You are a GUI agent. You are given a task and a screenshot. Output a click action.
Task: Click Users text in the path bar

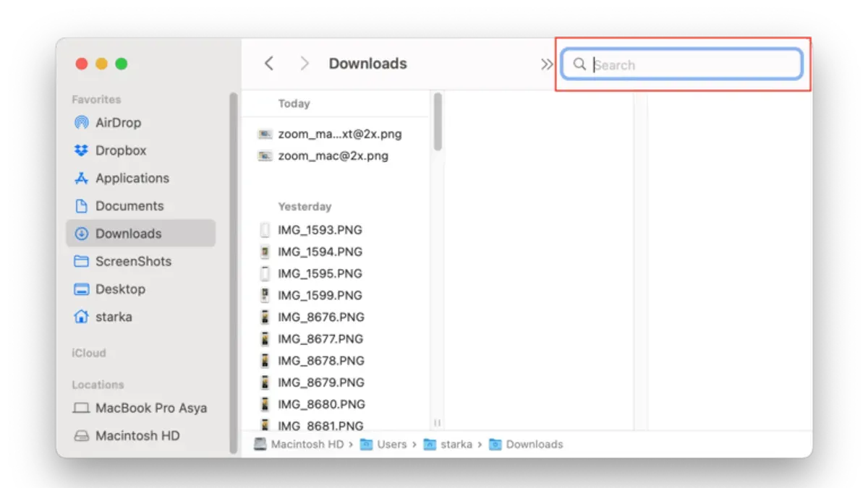click(x=392, y=445)
